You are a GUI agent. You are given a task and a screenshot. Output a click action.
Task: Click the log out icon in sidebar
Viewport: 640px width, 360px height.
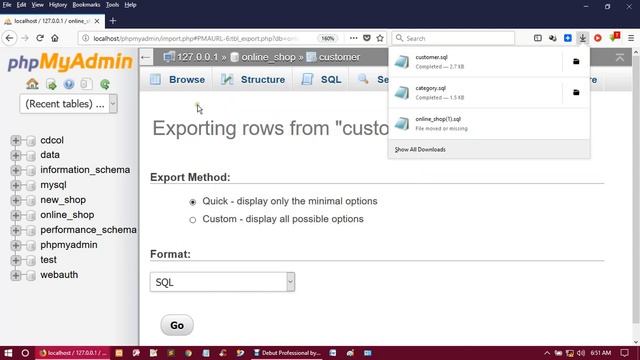(x=51, y=84)
